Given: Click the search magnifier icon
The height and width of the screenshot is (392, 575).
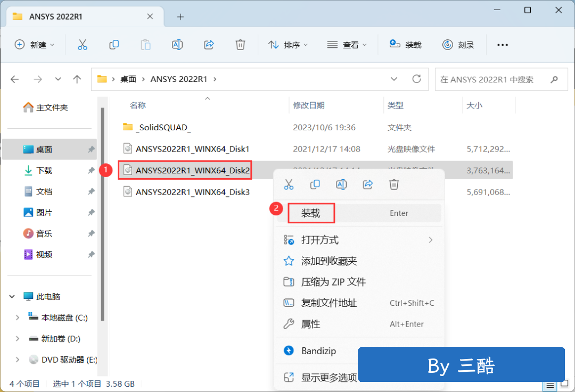Looking at the screenshot, I should pyautogui.click(x=554, y=79).
